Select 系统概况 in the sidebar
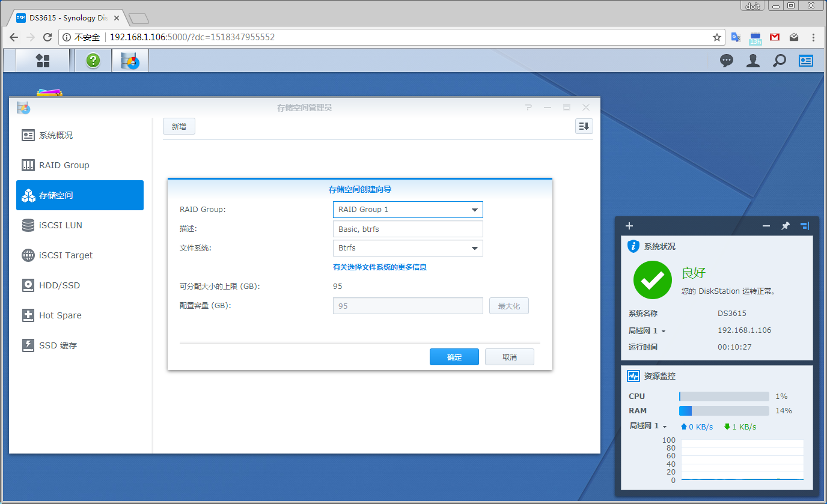 tap(80, 135)
